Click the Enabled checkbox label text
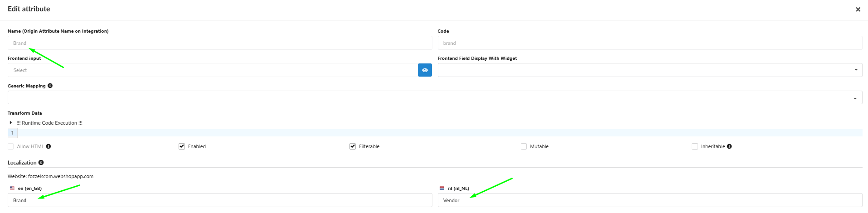This screenshot has height=213, width=868. pos(197,146)
